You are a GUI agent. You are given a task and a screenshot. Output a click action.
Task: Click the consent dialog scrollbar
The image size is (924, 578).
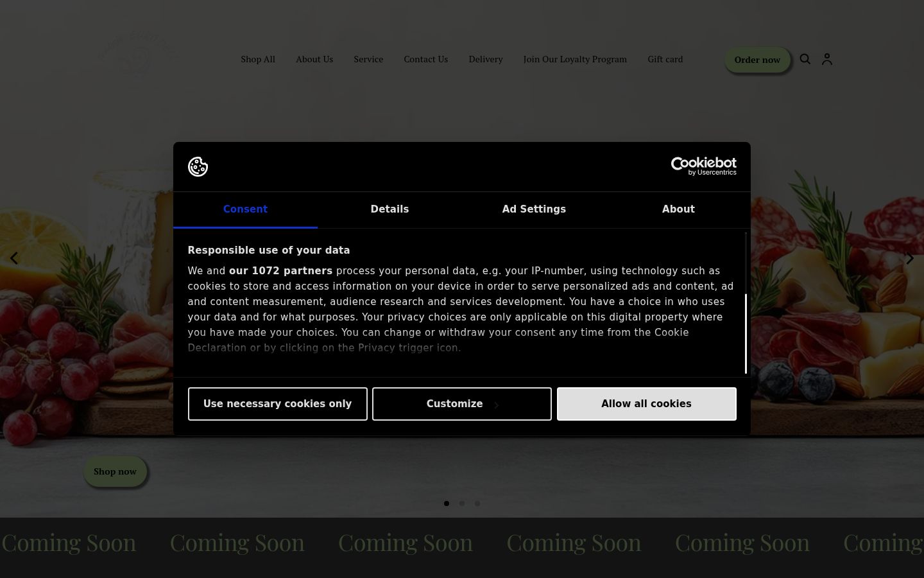pos(746,333)
